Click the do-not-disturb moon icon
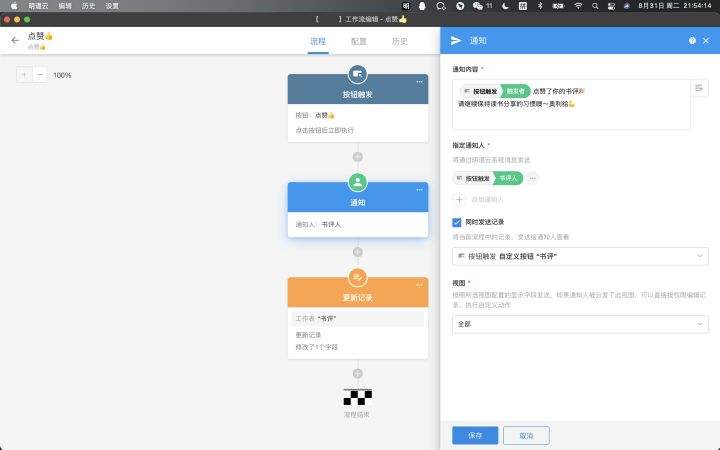The width and height of the screenshot is (720, 450). [505, 6]
